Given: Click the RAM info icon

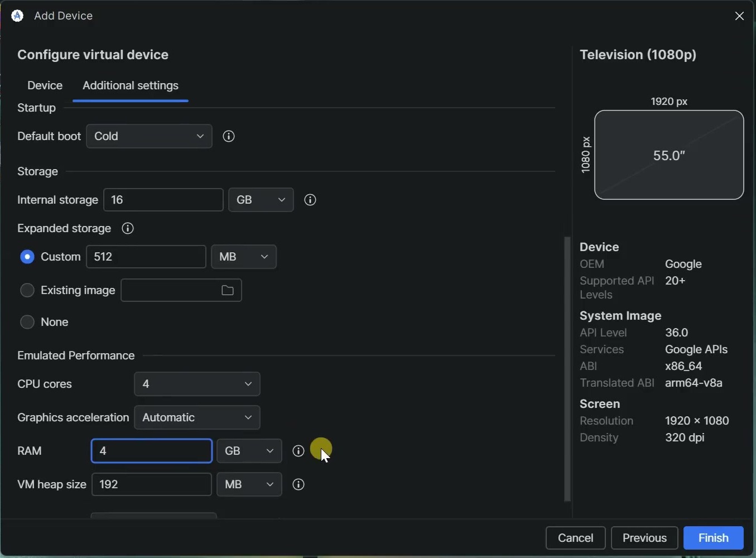Looking at the screenshot, I should tap(298, 451).
